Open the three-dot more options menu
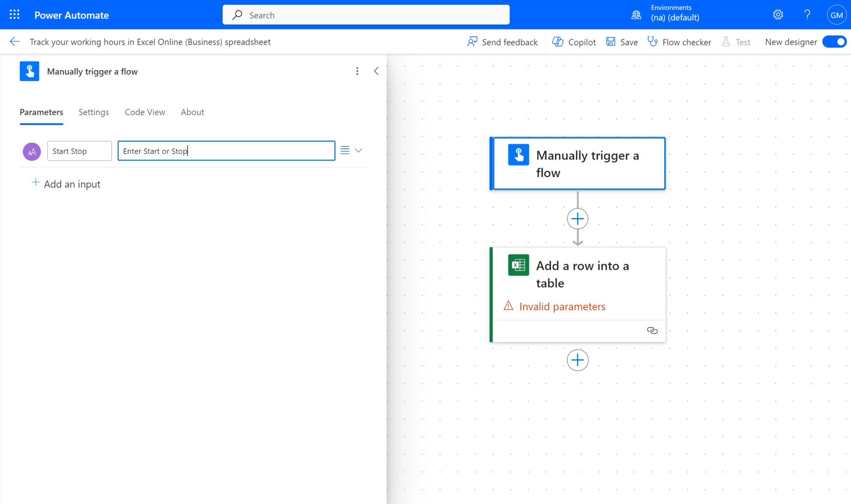This screenshot has height=504, width=851. point(357,71)
